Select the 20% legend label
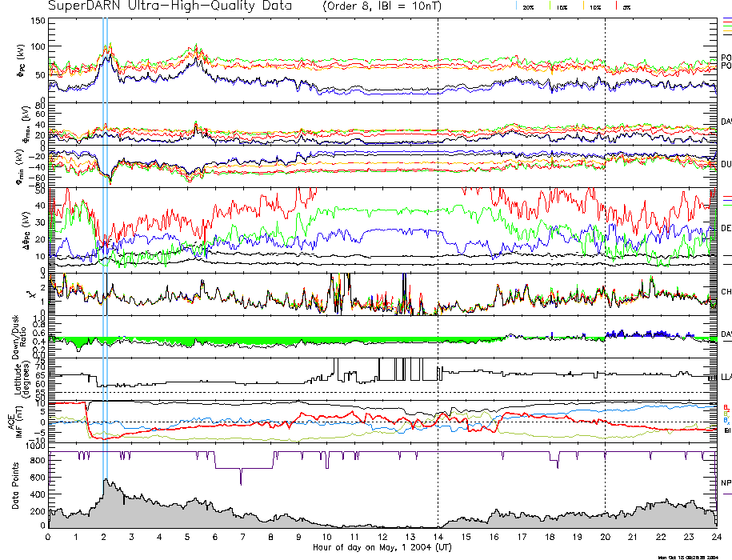Image resolution: width=732 pixels, height=560 pixels. 528,7
